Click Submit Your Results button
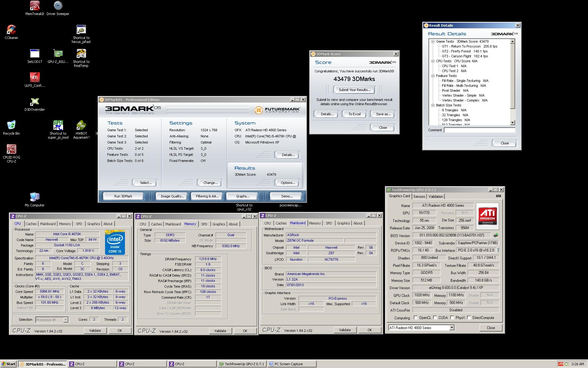 coord(354,90)
